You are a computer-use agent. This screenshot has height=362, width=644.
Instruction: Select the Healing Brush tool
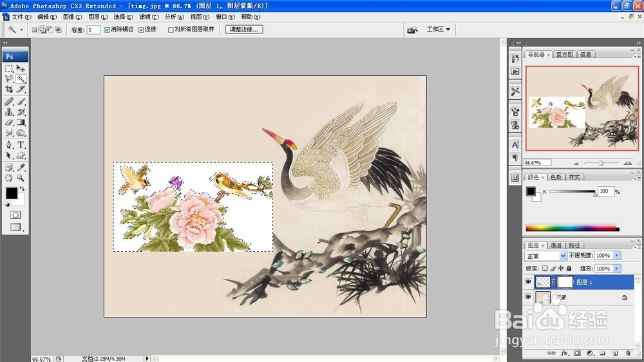coord(9,102)
